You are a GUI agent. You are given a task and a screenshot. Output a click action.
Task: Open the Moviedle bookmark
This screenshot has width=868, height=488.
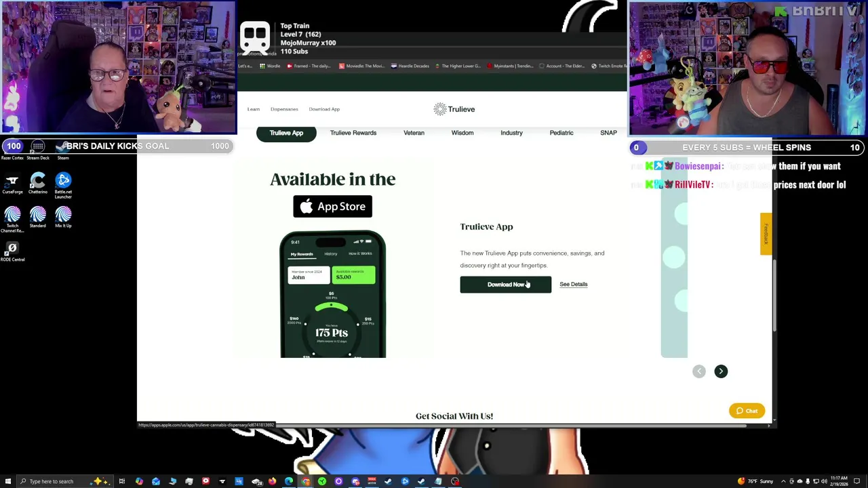(361, 66)
